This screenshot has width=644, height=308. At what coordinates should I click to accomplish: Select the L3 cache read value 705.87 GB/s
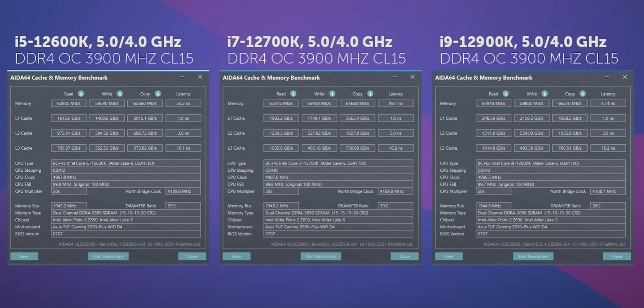tap(69, 148)
